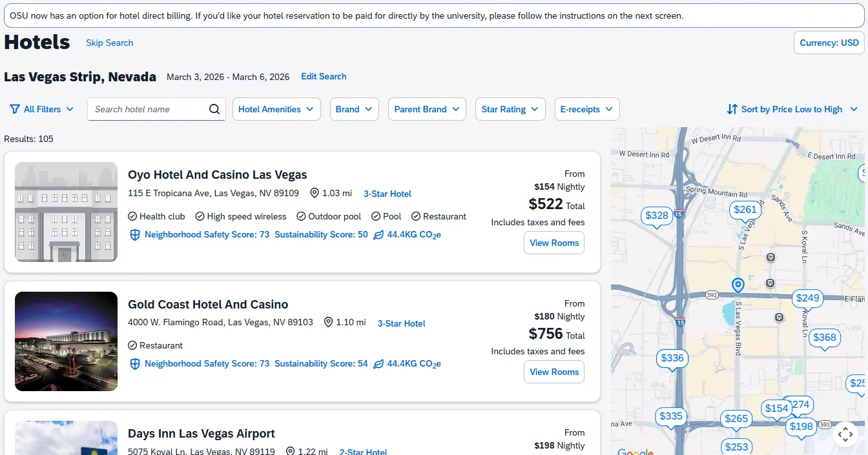Click the Las Vegas Strip, Nevada heading

[80, 77]
